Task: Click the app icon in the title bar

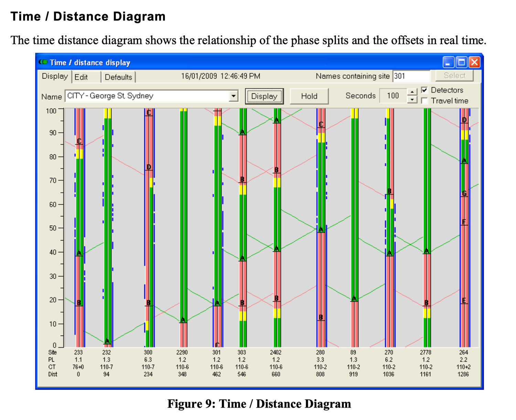Action: coord(43,62)
